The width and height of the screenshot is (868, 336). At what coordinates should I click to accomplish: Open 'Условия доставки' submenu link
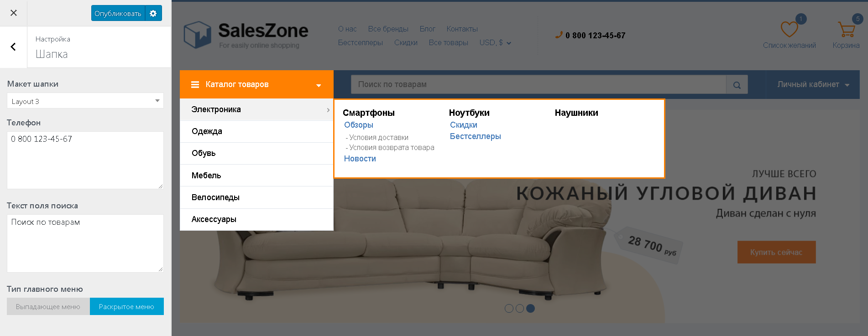(x=379, y=137)
